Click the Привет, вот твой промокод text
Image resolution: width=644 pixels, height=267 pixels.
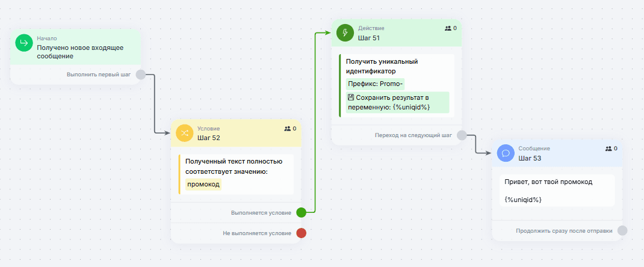[548, 182]
